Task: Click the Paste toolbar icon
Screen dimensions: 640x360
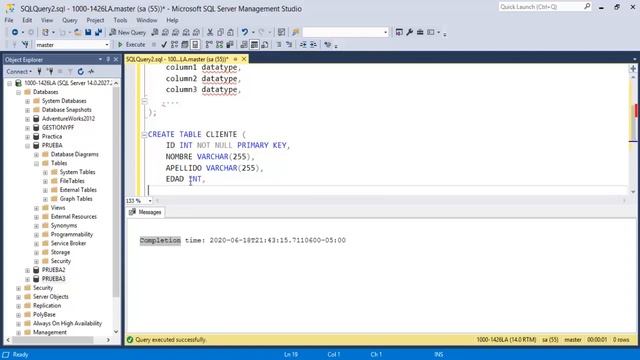Action: [x=231, y=32]
